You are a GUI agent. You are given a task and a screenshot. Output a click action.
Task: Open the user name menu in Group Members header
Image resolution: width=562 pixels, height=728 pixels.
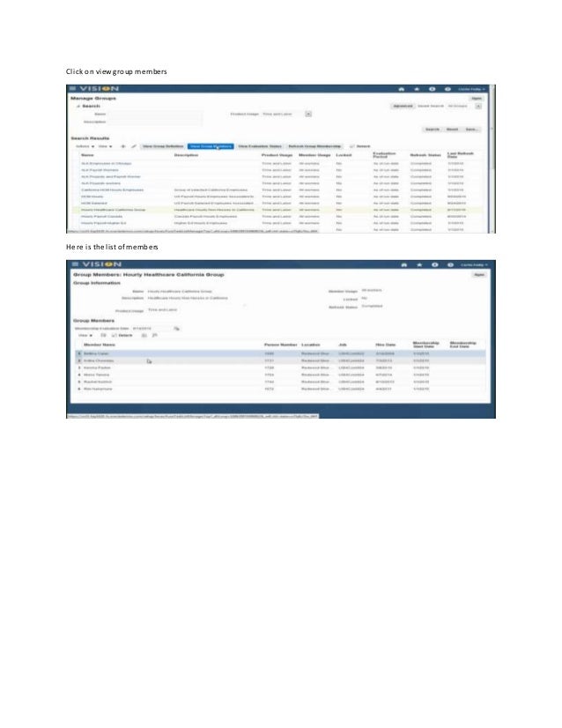(x=474, y=264)
